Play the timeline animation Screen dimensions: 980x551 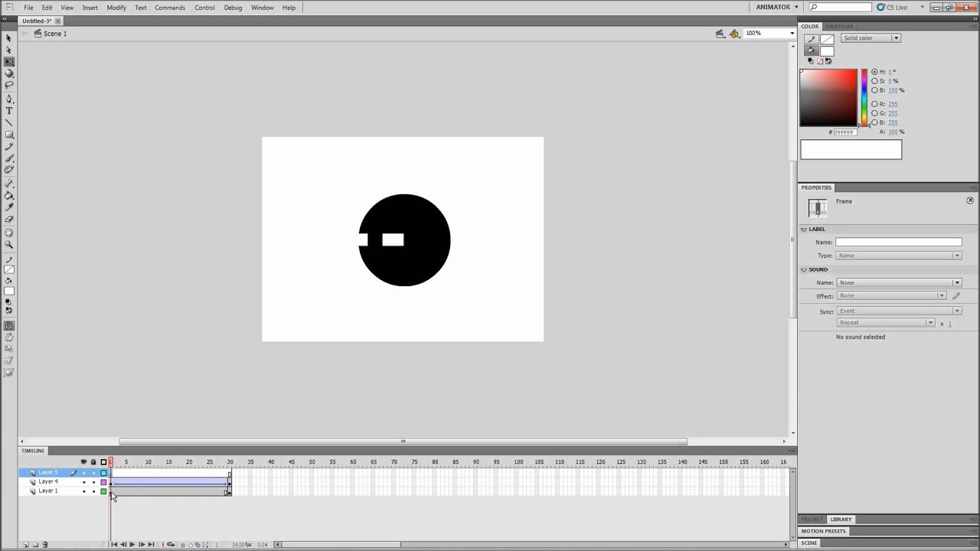[132, 544]
